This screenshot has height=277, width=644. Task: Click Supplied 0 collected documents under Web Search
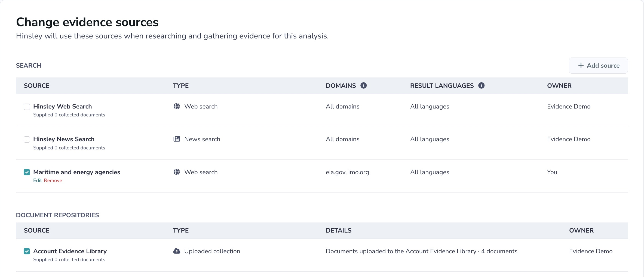coord(69,115)
